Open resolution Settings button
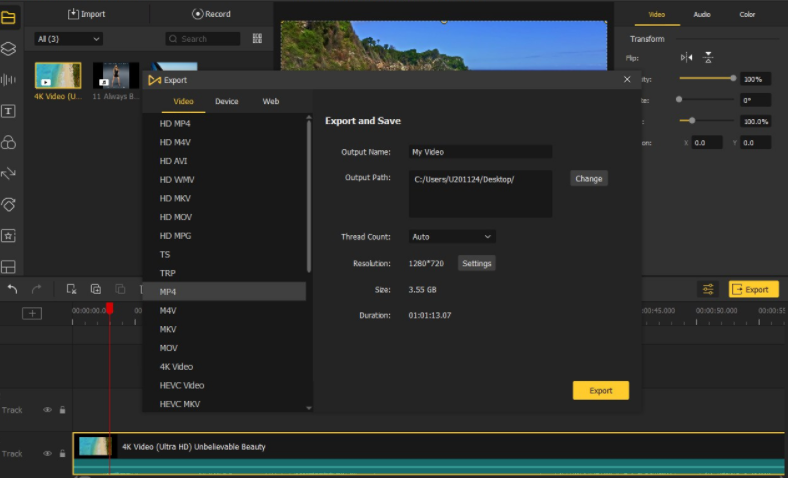Viewport: 788px width, 478px height. tap(476, 263)
